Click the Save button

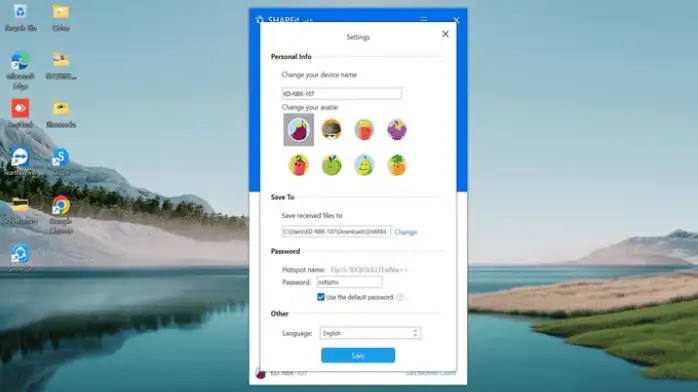358,356
